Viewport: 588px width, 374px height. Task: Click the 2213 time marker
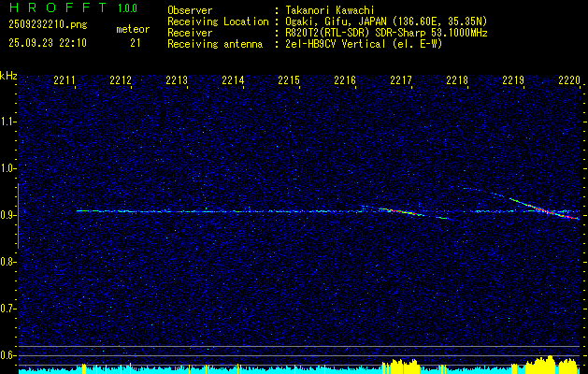point(177,79)
